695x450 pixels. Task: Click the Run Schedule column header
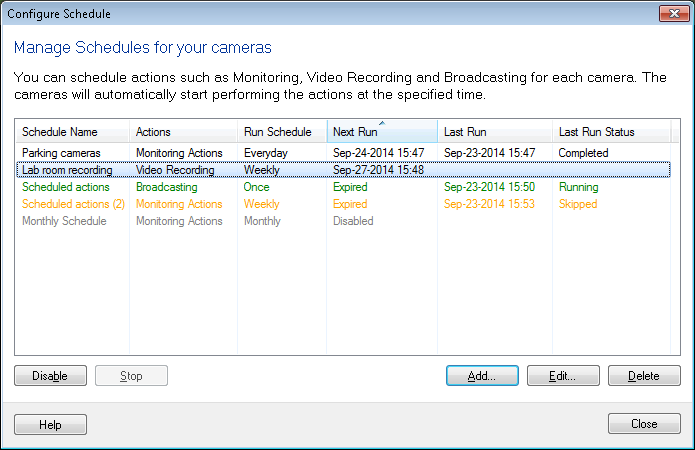277,132
